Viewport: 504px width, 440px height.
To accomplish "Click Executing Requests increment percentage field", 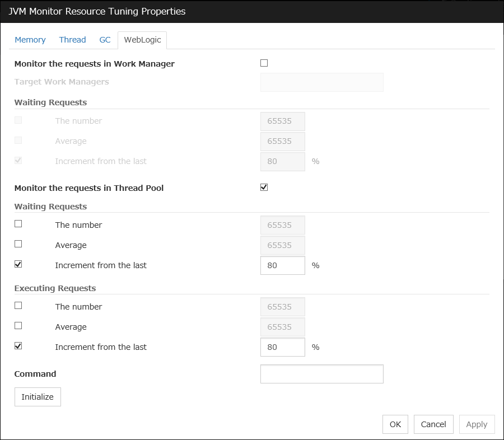I will click(283, 347).
